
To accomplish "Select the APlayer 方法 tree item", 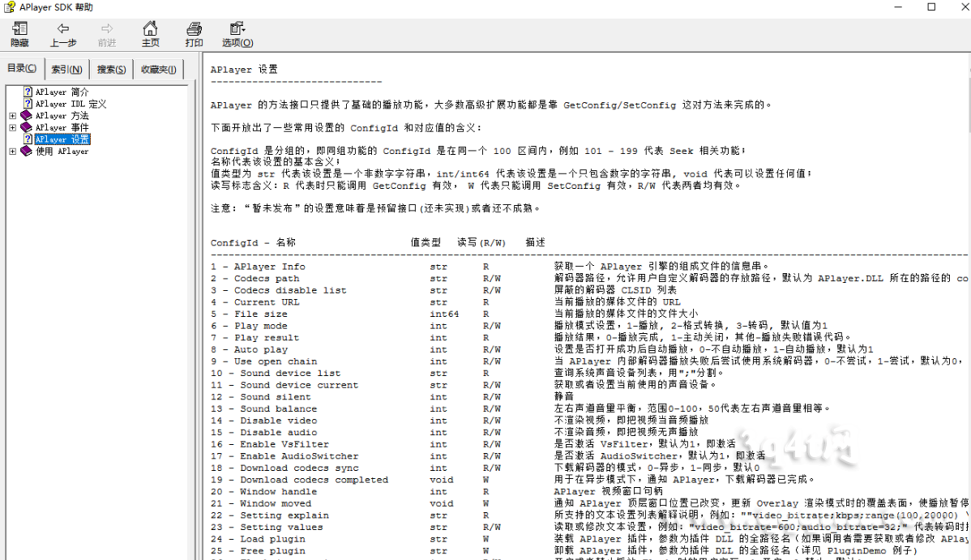I will [x=62, y=115].
